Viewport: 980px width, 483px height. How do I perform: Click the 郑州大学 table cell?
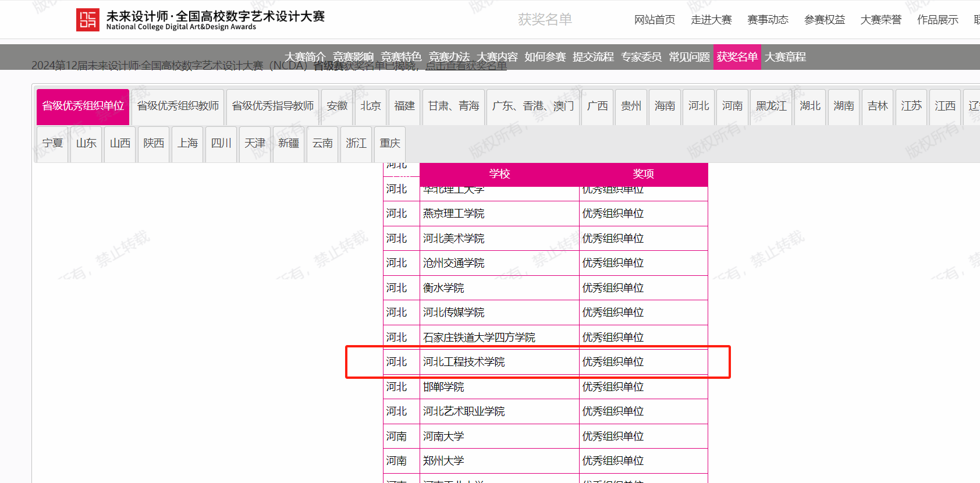(443, 461)
